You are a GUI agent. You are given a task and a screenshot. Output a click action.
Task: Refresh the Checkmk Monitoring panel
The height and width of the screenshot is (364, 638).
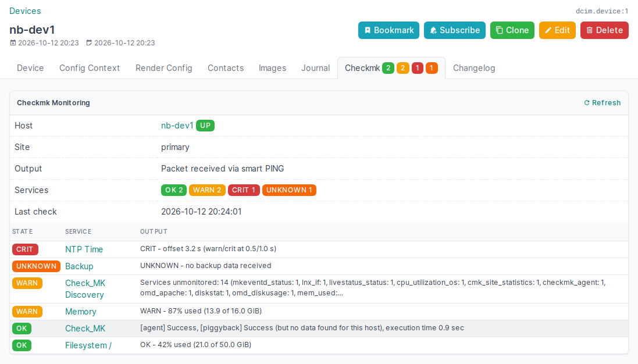[x=602, y=103]
